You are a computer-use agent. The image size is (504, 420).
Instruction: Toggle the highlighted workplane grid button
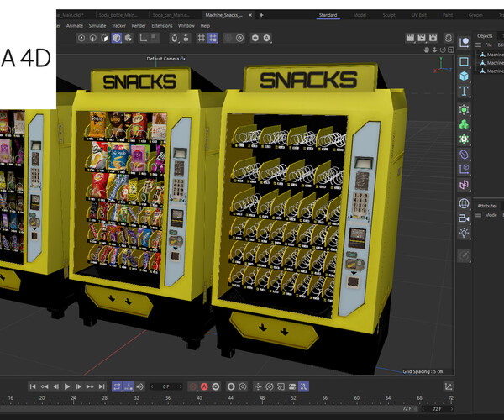pyautogui.click(x=213, y=39)
